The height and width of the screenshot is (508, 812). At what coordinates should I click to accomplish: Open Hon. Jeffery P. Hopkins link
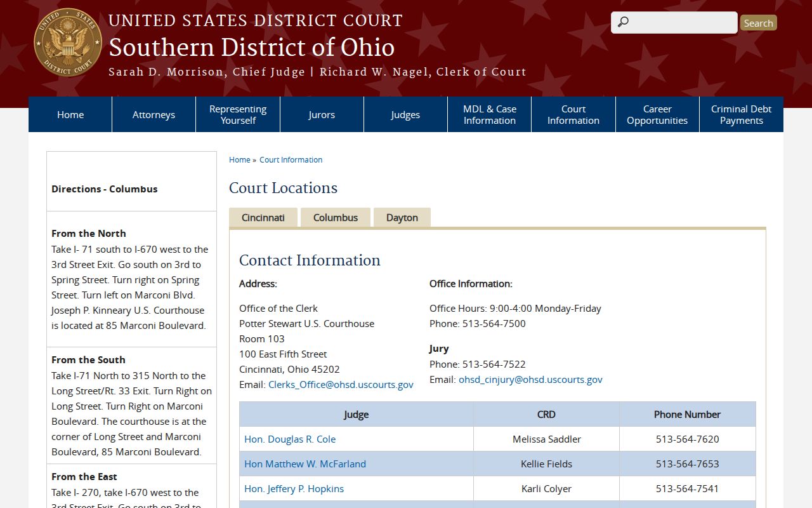[294, 488]
